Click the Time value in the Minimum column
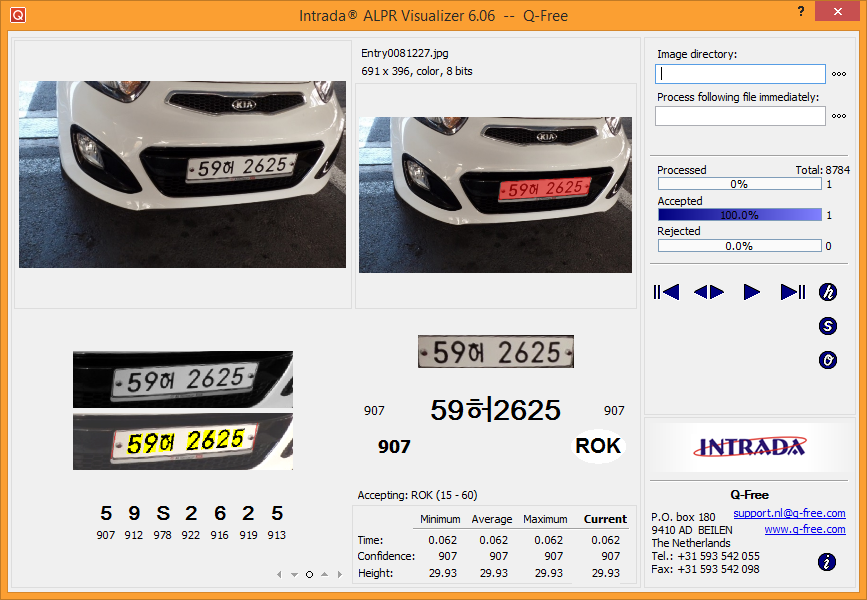Screen dimensions: 867x600 click(x=443, y=540)
